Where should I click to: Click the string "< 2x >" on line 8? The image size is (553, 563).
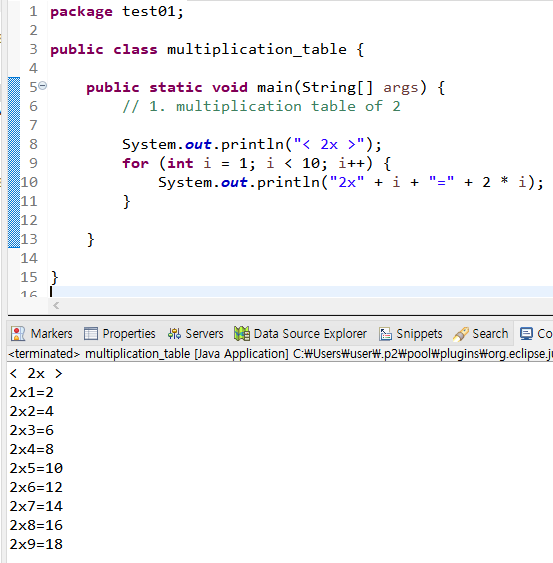point(329,144)
